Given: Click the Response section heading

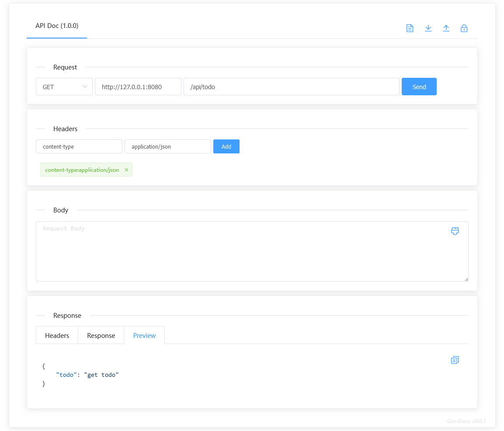Looking at the screenshot, I should (67, 316).
